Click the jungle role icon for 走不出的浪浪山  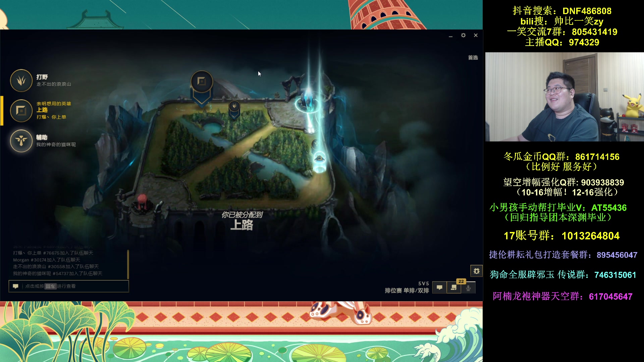click(x=21, y=80)
